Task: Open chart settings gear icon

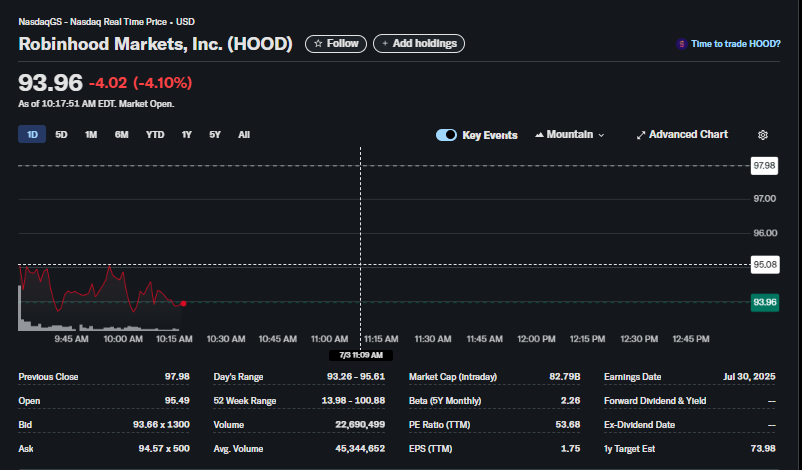Action: pyautogui.click(x=763, y=135)
